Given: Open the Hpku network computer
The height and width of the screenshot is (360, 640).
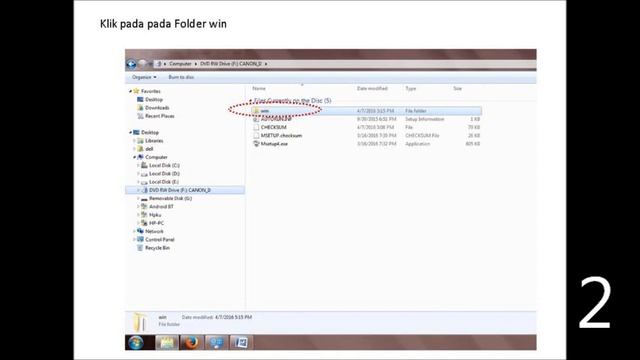Looking at the screenshot, I should coord(155,215).
